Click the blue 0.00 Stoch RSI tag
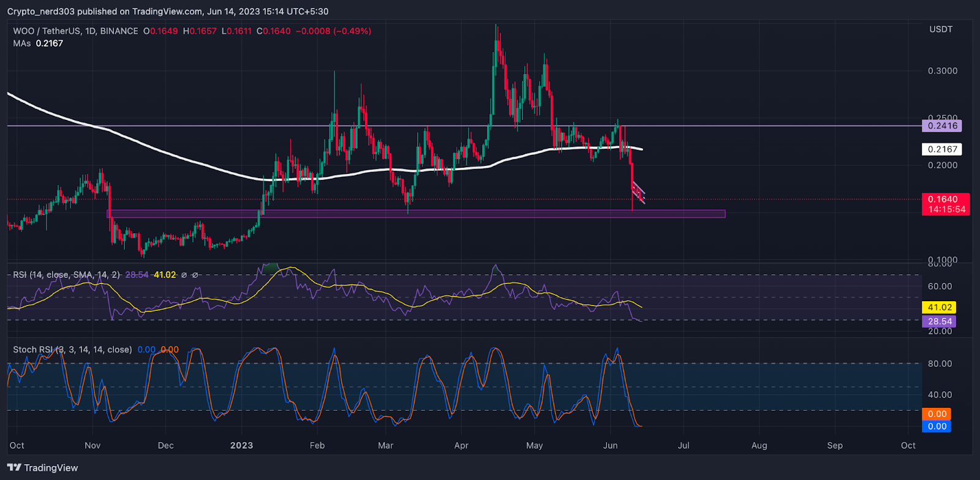 point(937,426)
